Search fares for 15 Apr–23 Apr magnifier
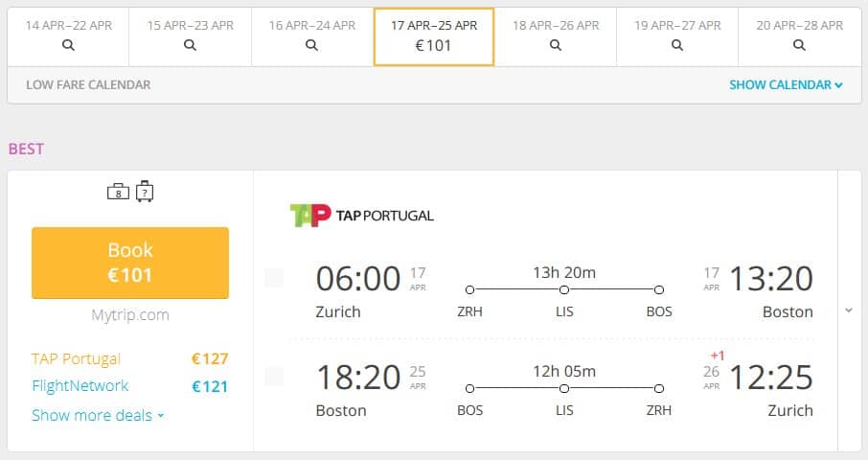The image size is (868, 460). [x=190, y=45]
